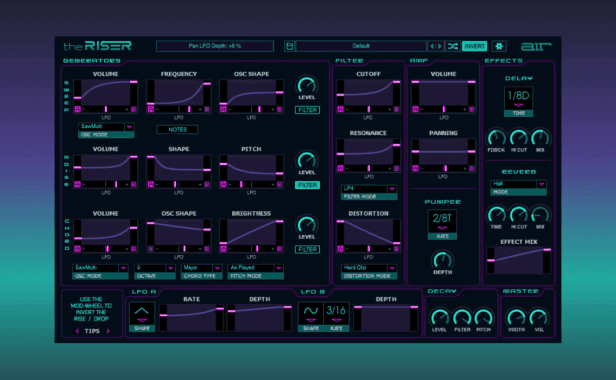Click the Chord Brightness envelope graph
Viewport: 616px width, 380px height.
pos(251,233)
